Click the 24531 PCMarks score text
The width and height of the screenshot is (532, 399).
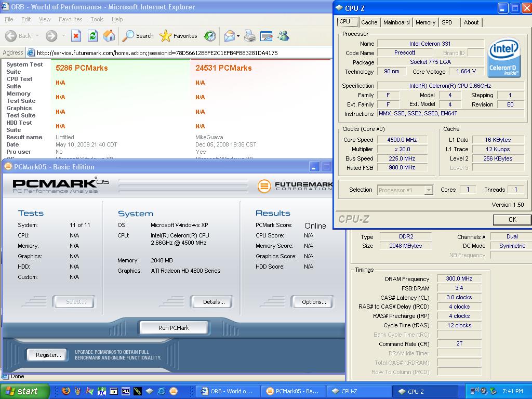[223, 68]
